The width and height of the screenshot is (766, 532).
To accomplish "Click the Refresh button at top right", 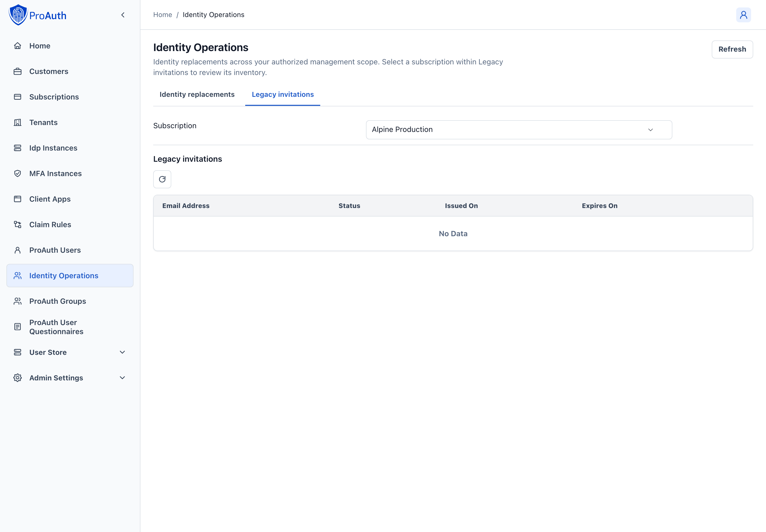I will 732,49.
